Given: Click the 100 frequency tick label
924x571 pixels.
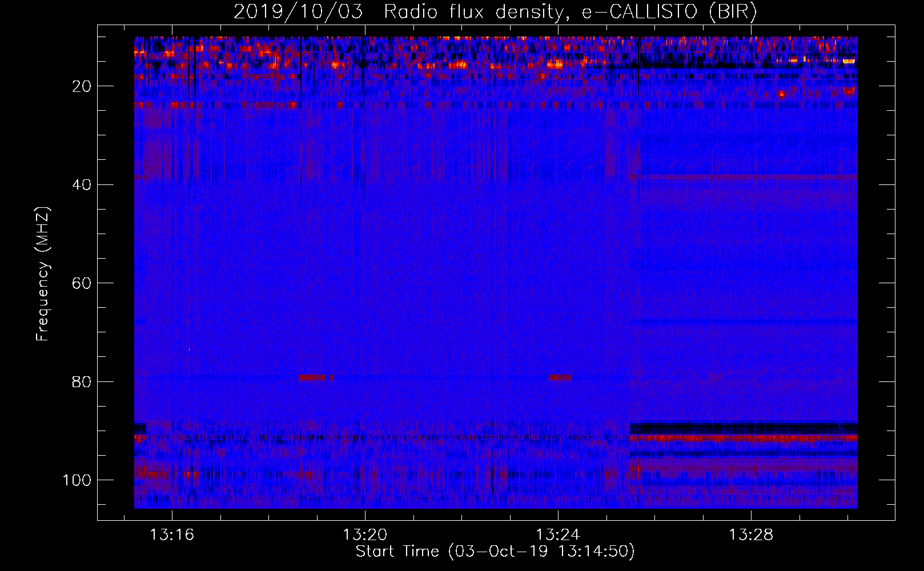Looking at the screenshot, I should pyautogui.click(x=77, y=480).
